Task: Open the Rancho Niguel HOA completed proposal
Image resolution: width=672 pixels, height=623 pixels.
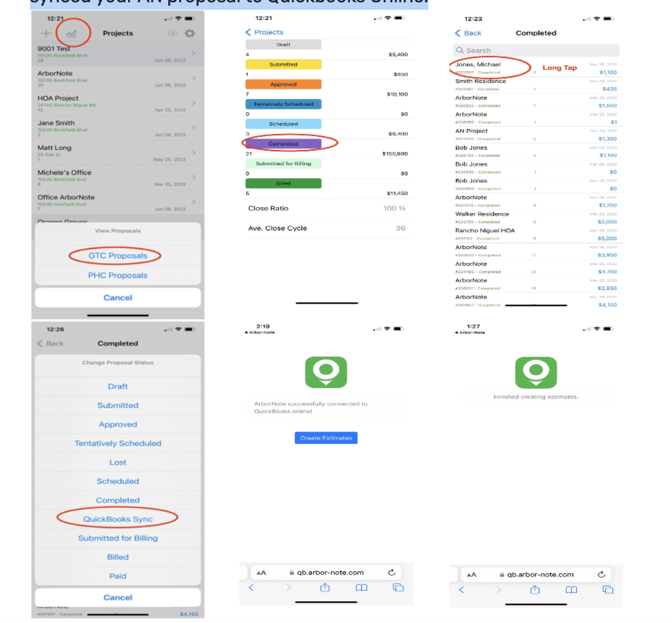Action: click(536, 234)
